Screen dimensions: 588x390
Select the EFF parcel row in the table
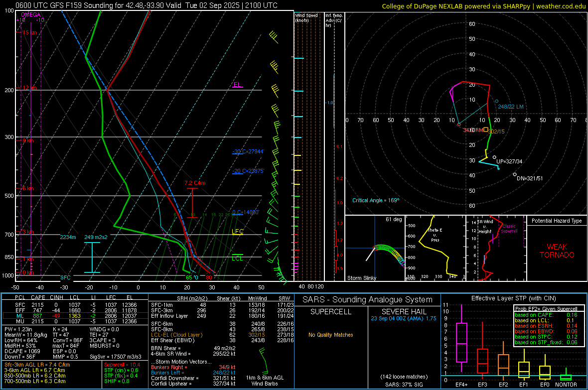[75, 310]
